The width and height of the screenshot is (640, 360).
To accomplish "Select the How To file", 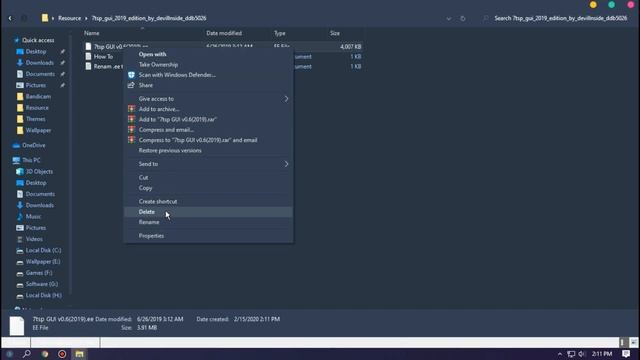I will coord(103,57).
